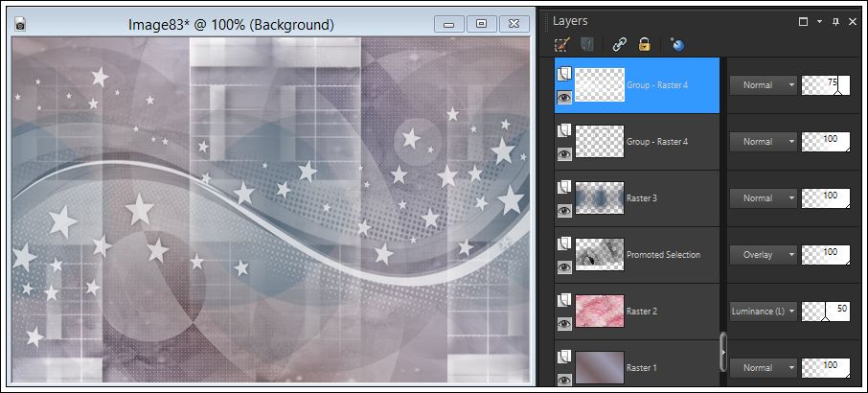Image resolution: width=868 pixels, height=393 pixels.
Task: Select the layer named Promoted Selection
Action: pyautogui.click(x=663, y=255)
